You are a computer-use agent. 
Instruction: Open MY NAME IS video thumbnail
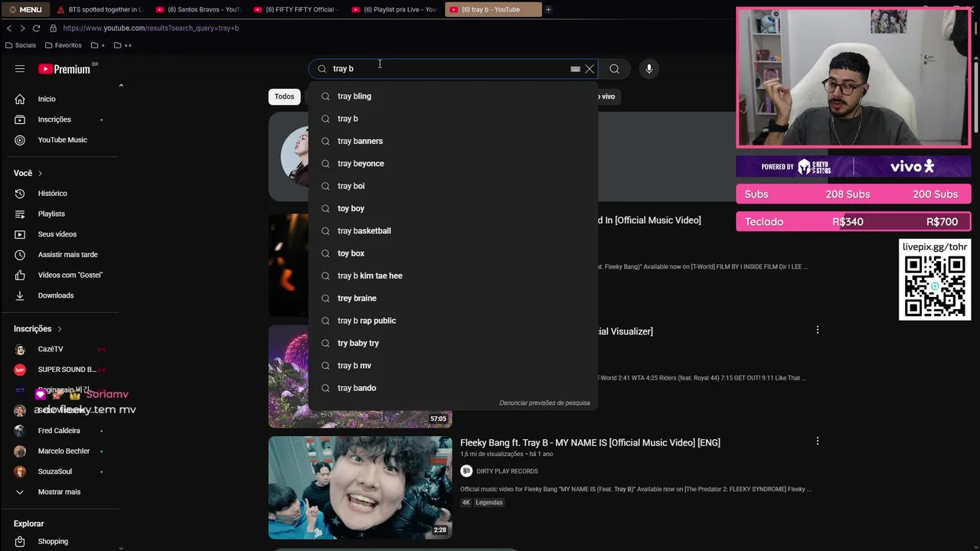click(x=360, y=487)
